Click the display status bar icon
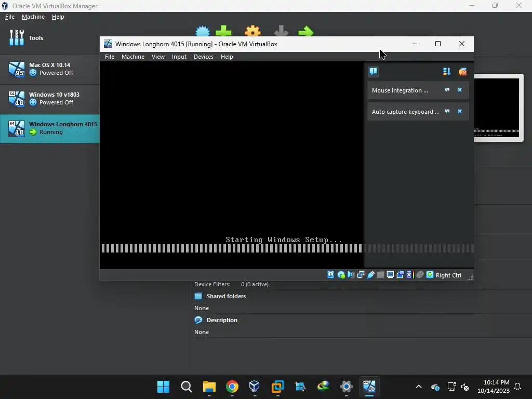 tap(390, 275)
